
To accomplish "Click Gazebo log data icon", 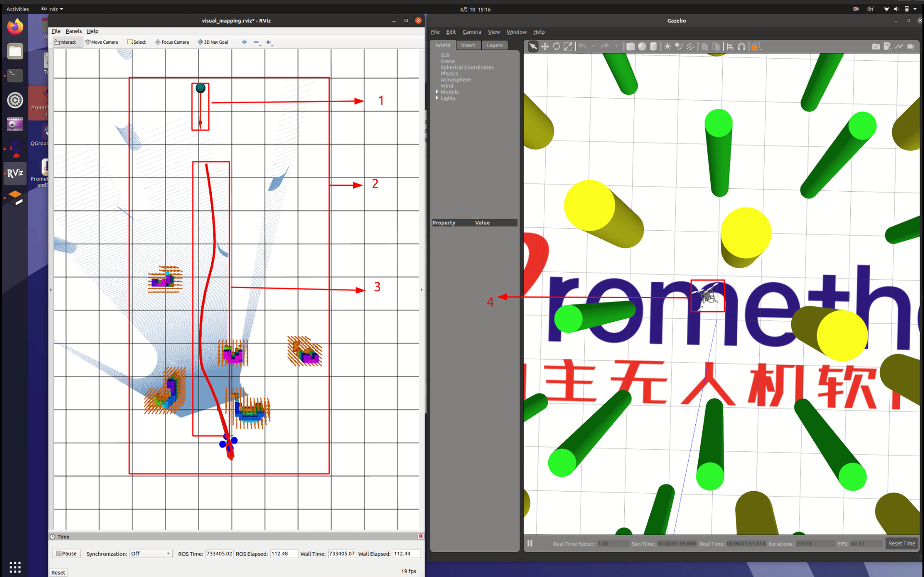I will tap(887, 46).
